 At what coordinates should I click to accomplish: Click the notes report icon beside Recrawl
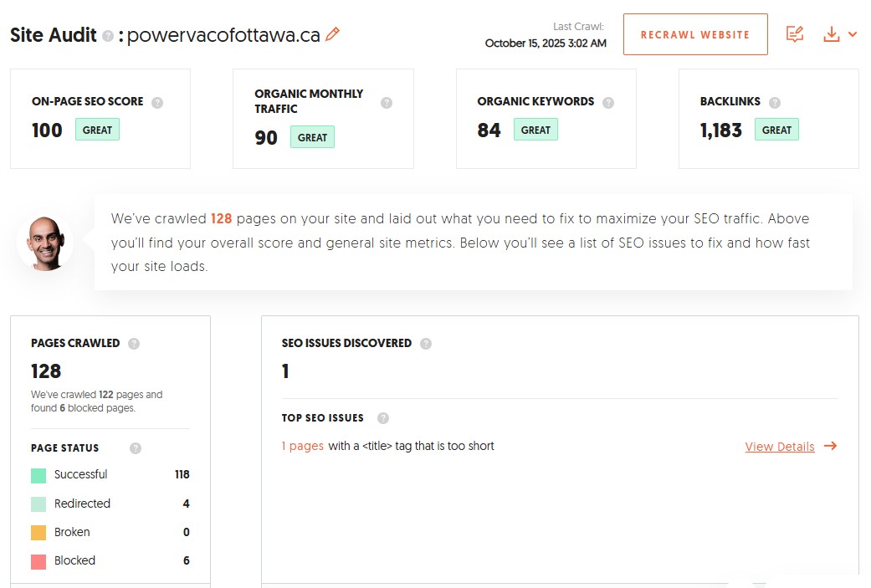click(795, 34)
